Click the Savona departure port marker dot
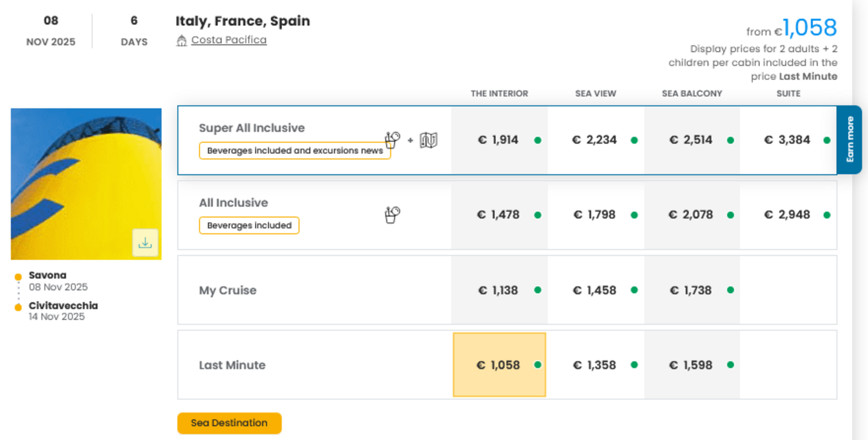The width and height of the screenshot is (868, 440). [18, 277]
